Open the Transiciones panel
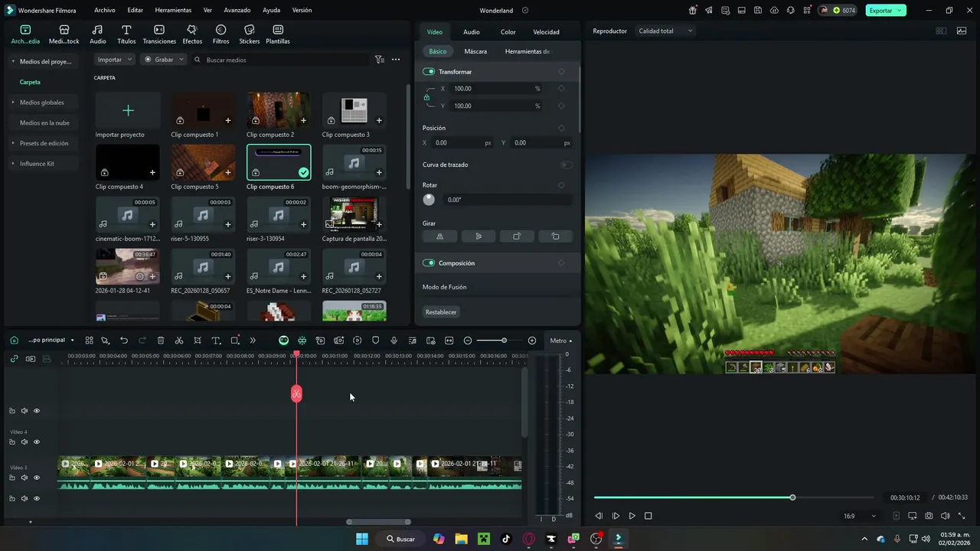The height and width of the screenshot is (551, 980). point(159,34)
